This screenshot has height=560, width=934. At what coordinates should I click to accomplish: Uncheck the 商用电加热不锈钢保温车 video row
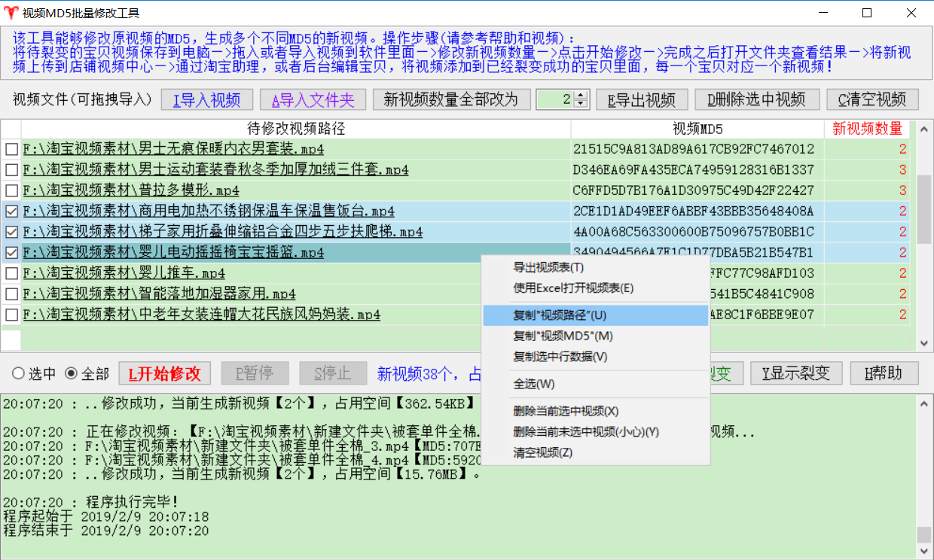pyautogui.click(x=11, y=212)
